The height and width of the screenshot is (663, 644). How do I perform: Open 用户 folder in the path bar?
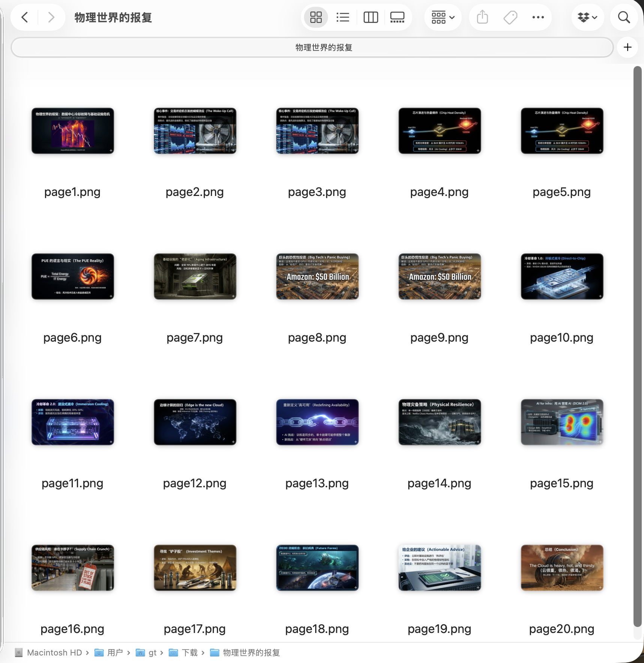tap(109, 653)
